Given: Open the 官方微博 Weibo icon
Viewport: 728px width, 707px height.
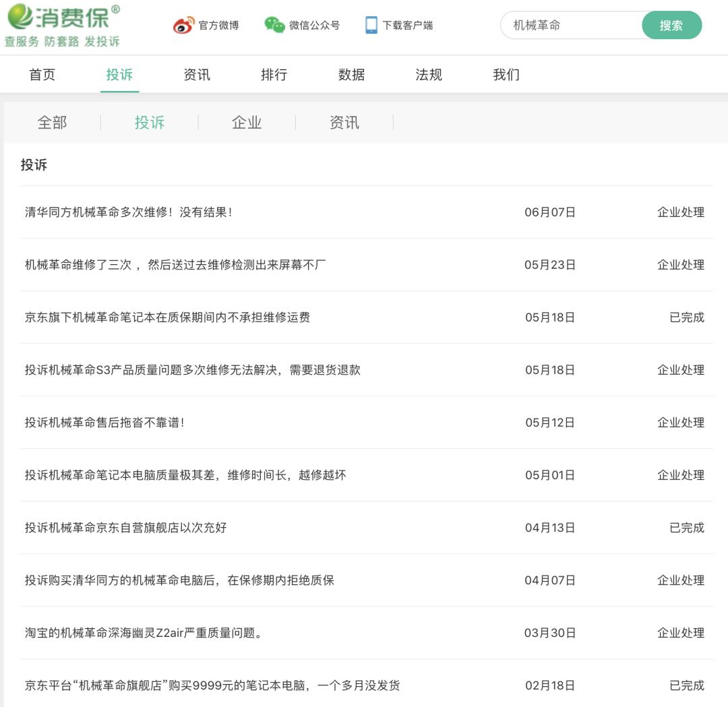Looking at the screenshot, I should pos(183,25).
